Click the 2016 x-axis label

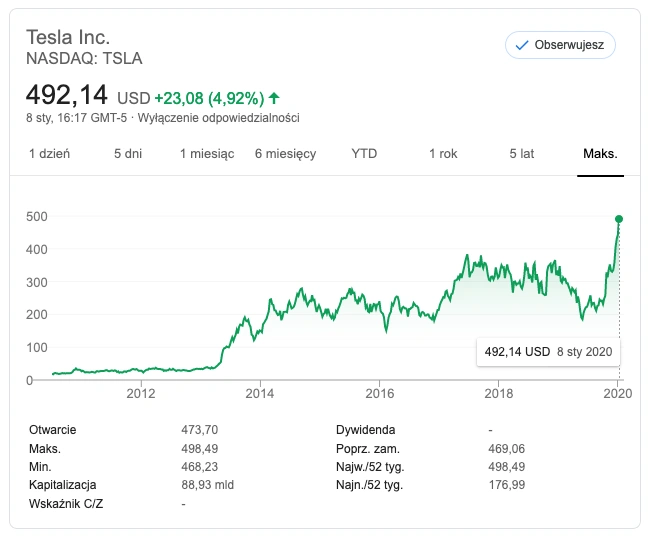(379, 393)
